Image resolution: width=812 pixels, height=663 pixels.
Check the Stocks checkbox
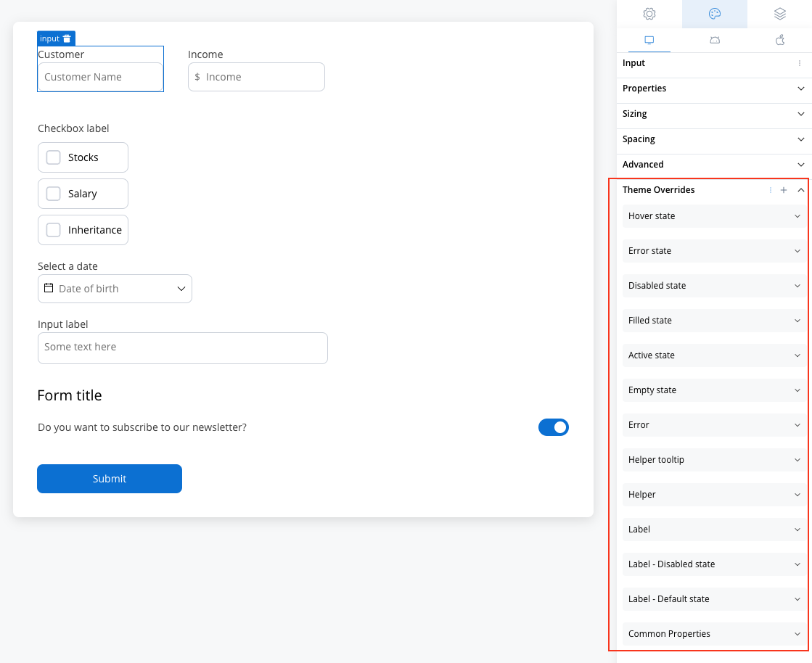[54, 157]
